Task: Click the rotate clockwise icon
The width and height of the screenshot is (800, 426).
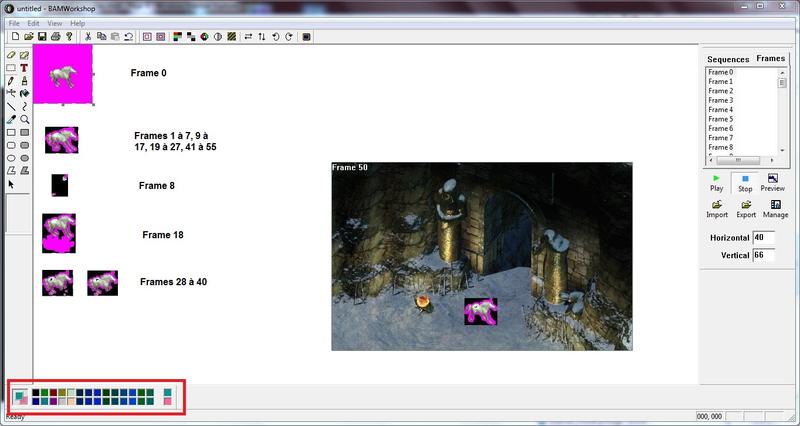Action: (289, 37)
